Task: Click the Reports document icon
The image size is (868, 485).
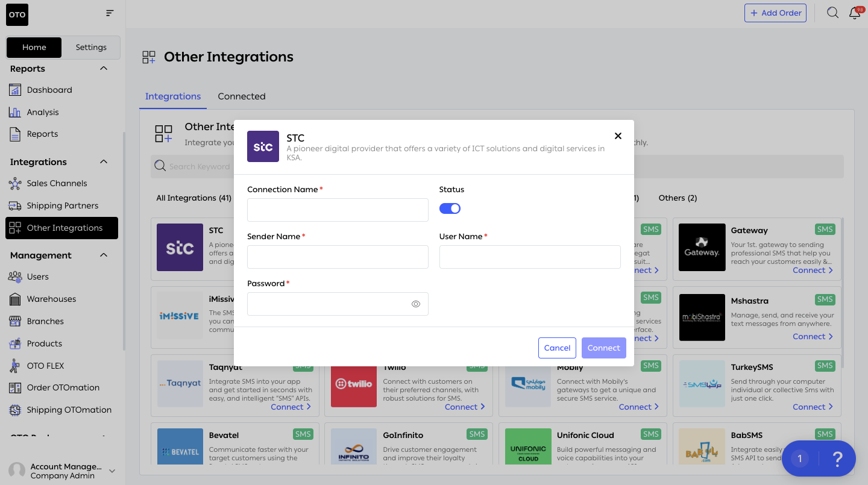Action: click(x=16, y=134)
